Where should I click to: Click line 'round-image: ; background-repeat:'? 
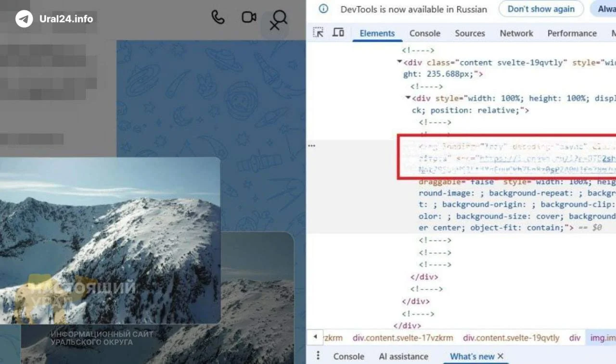pyautogui.click(x=517, y=193)
